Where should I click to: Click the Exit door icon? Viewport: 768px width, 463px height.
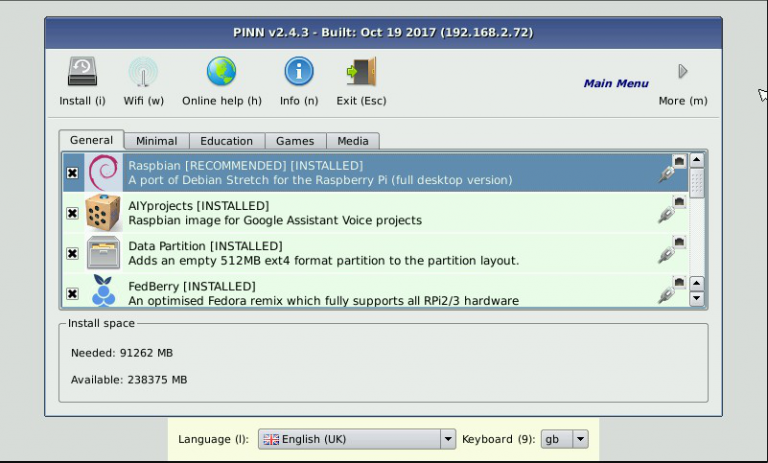[360, 72]
